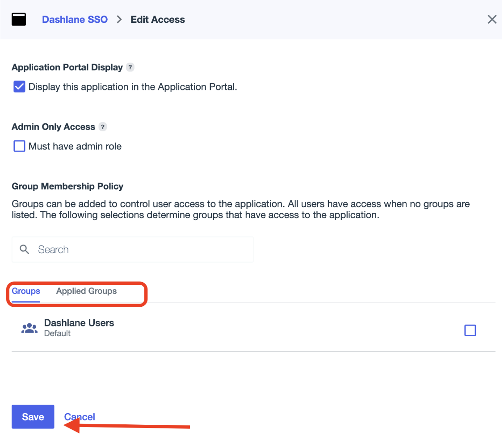Click the breadcrumb chevron separator

[x=119, y=20]
